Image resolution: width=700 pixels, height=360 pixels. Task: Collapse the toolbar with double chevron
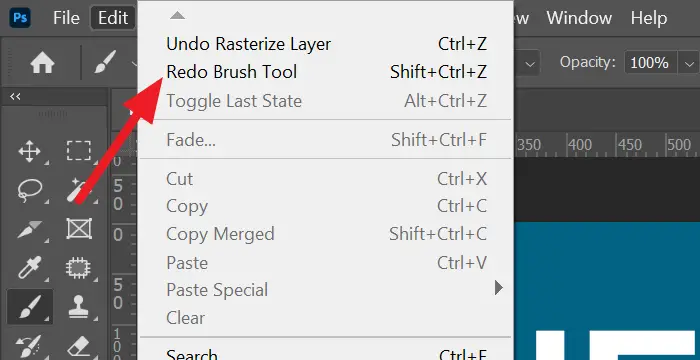tap(15, 96)
